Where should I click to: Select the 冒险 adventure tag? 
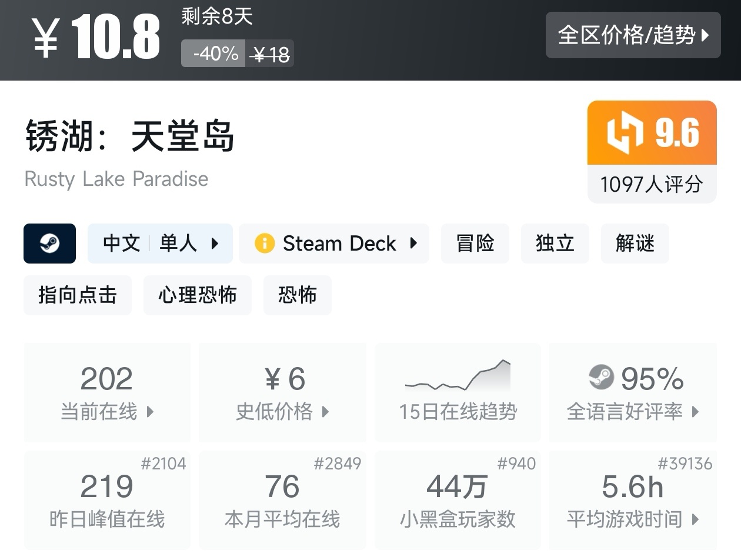[475, 244]
